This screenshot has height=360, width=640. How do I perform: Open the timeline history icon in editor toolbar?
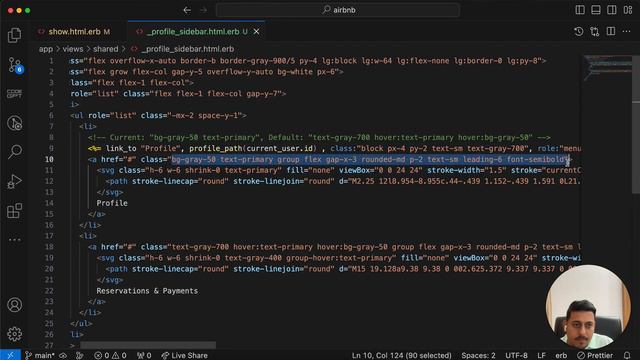tap(578, 31)
